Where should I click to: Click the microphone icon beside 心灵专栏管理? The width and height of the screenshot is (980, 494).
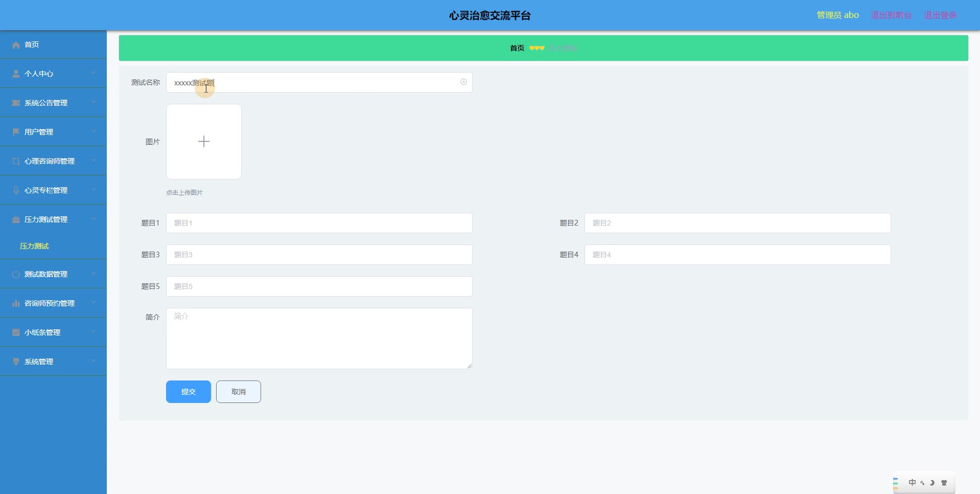point(16,191)
